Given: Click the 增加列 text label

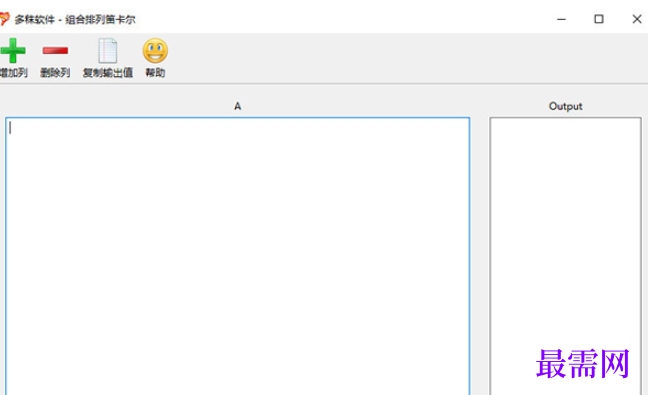Looking at the screenshot, I should point(14,73).
